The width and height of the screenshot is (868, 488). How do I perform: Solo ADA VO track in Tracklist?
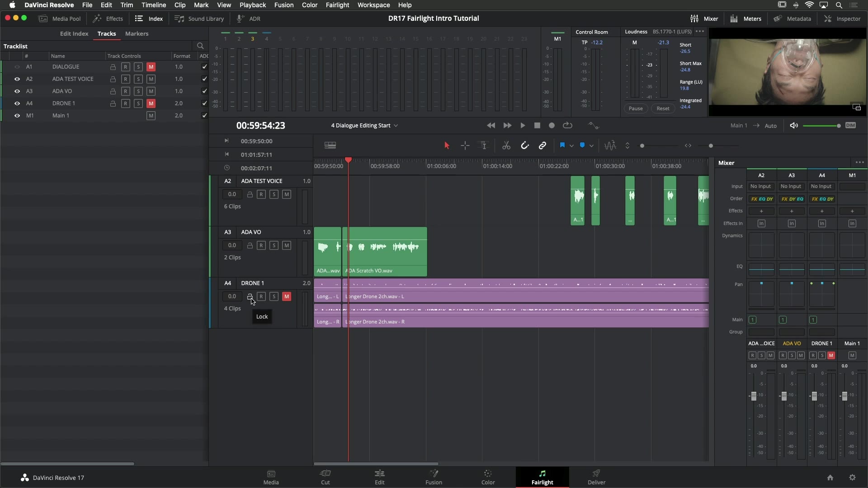click(138, 91)
